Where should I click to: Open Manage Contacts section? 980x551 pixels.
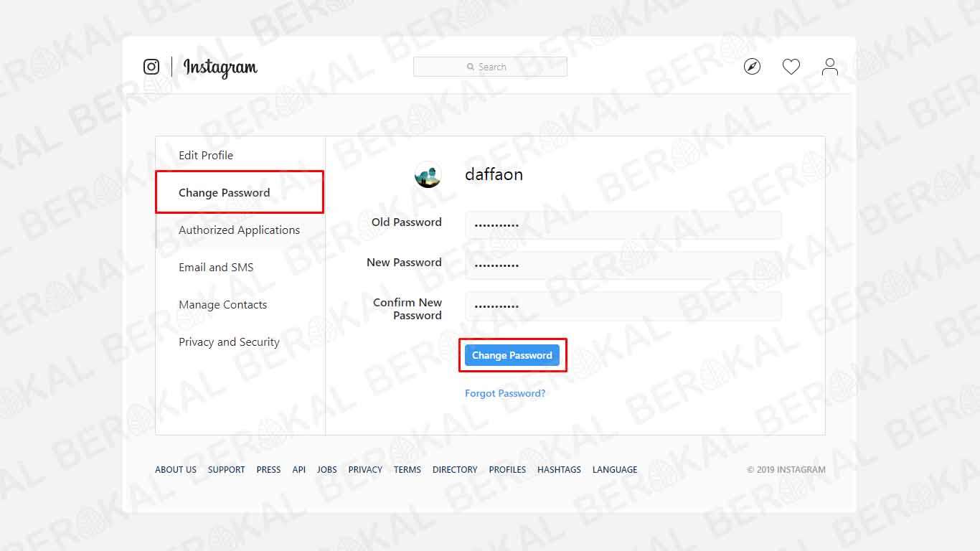click(222, 304)
